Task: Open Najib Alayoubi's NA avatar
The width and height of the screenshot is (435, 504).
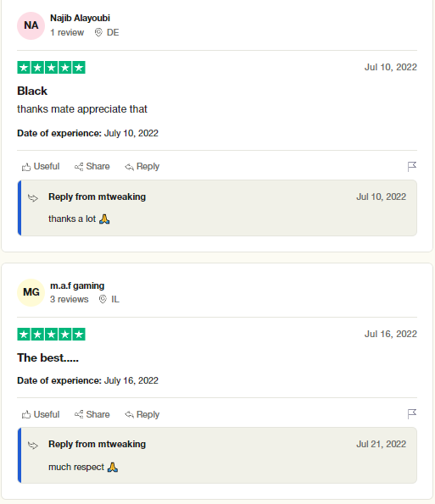Action: coord(31,25)
